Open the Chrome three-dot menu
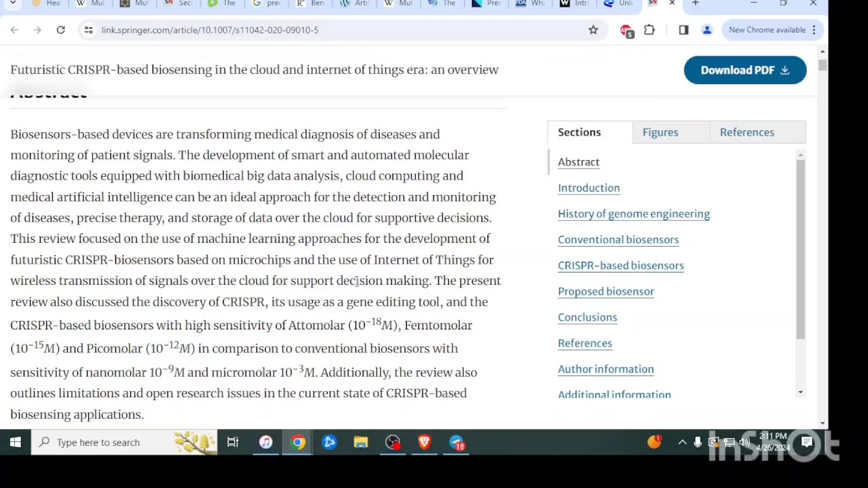This screenshot has width=868, height=488. tap(814, 30)
